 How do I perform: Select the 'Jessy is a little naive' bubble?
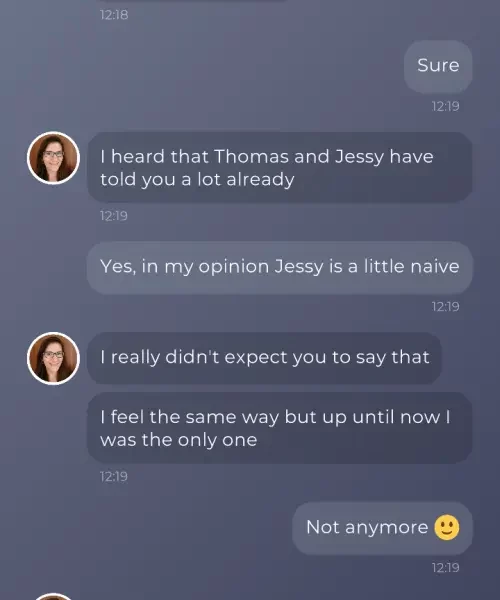[280, 267]
